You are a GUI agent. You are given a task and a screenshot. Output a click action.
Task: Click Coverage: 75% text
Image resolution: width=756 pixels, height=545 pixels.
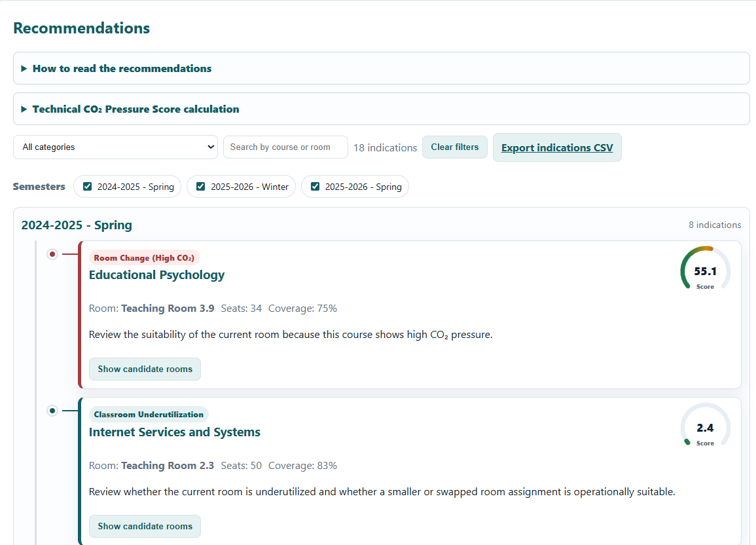click(303, 309)
